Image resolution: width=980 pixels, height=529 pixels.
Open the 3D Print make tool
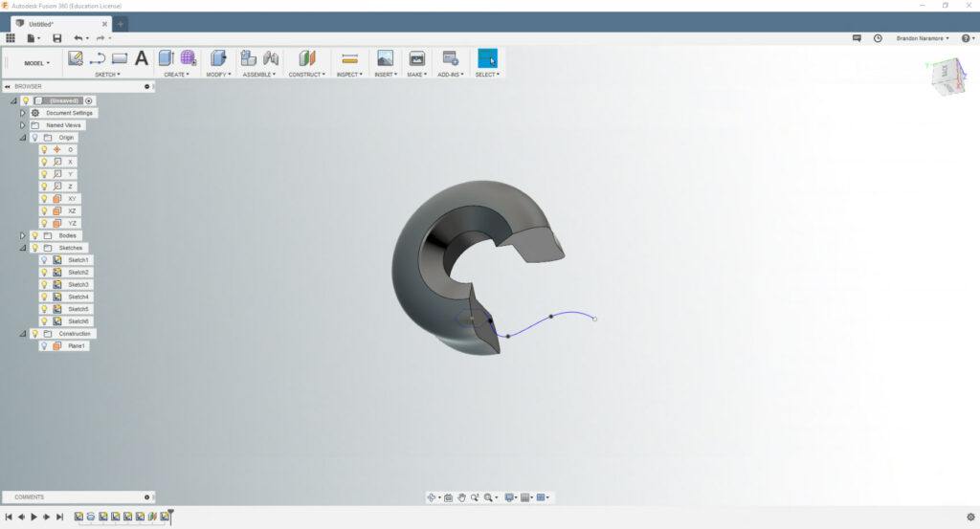[x=417, y=58]
